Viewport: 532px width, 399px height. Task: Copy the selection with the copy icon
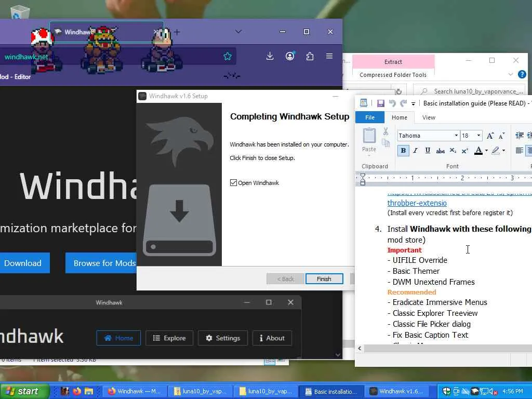(386, 143)
